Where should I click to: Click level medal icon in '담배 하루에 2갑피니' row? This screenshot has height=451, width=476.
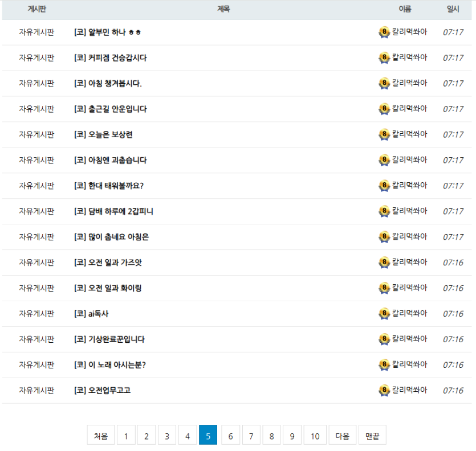(384, 211)
